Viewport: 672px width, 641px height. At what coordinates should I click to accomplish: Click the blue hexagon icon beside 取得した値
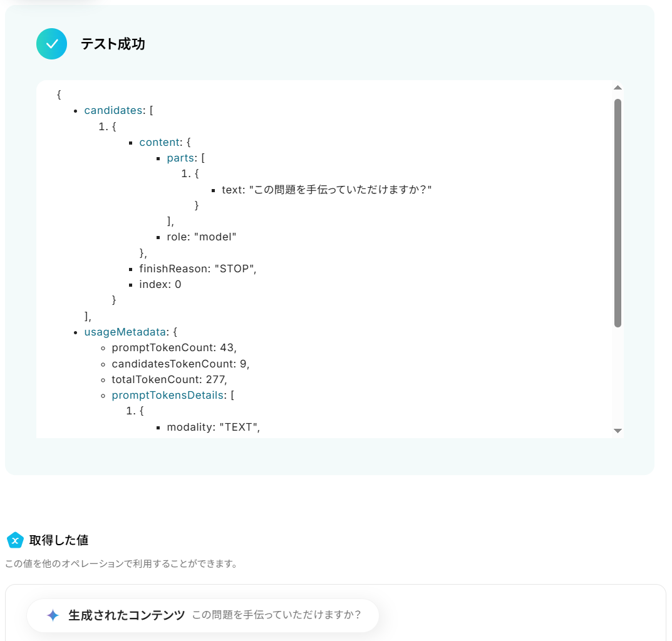pyautogui.click(x=15, y=540)
